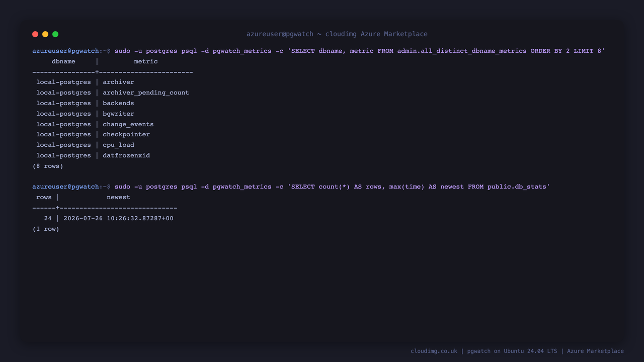Select the dbname column header
This screenshot has width=644, height=362.
[x=63, y=61]
